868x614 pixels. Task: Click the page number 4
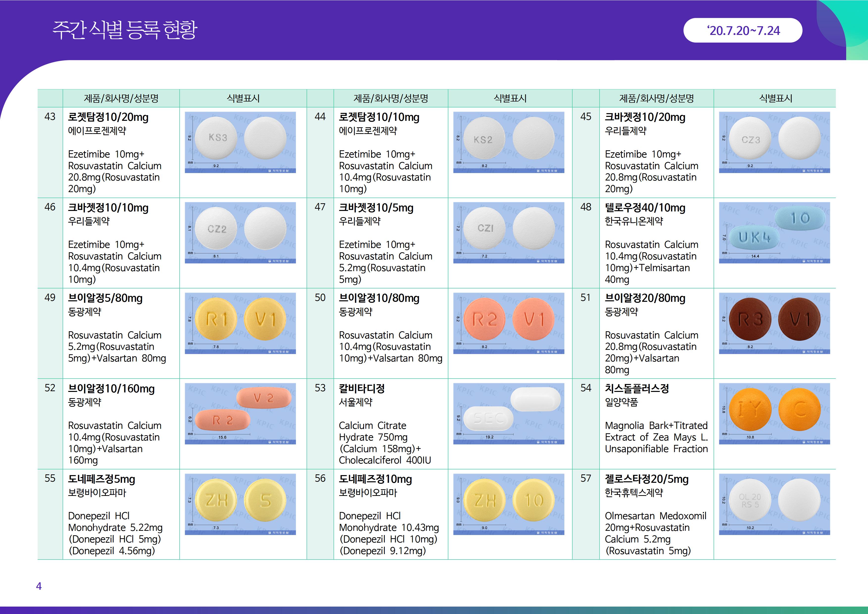[39, 586]
